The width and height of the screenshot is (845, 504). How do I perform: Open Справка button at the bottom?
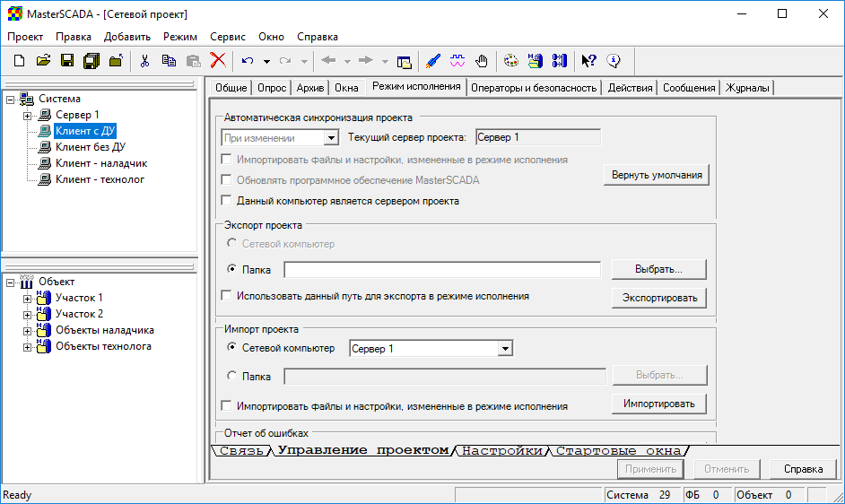[x=803, y=469]
